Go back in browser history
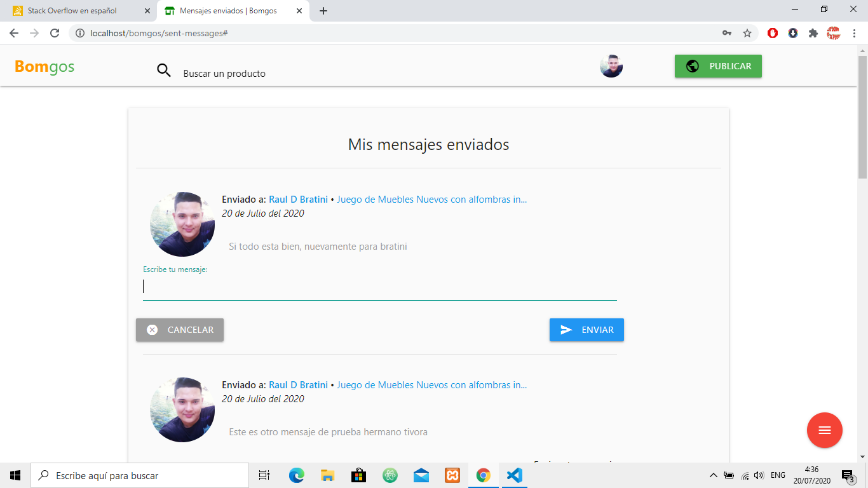The image size is (868, 488). [14, 33]
